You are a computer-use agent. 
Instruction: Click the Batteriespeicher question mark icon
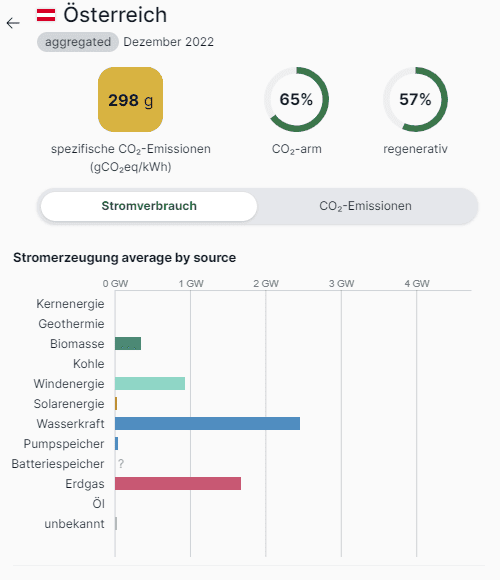pos(121,463)
